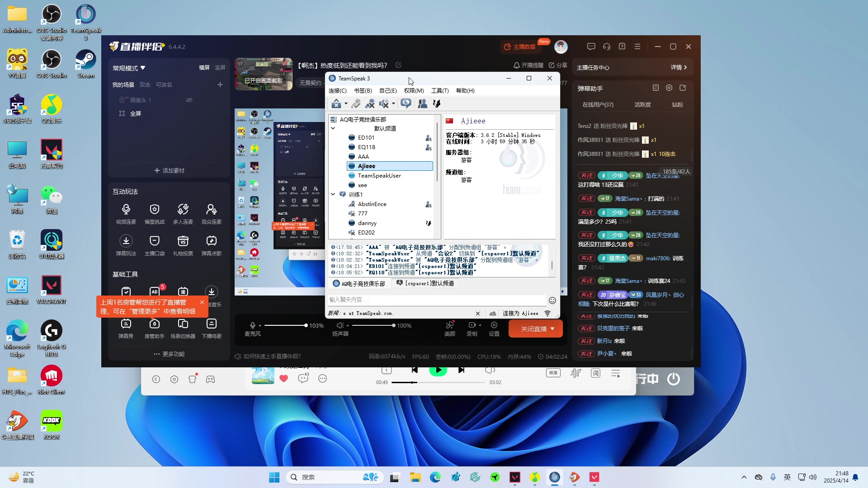Image resolution: width=868 pixels, height=488 pixels.
Task: Open 详情 in 主播任务中心
Action: coord(679,67)
